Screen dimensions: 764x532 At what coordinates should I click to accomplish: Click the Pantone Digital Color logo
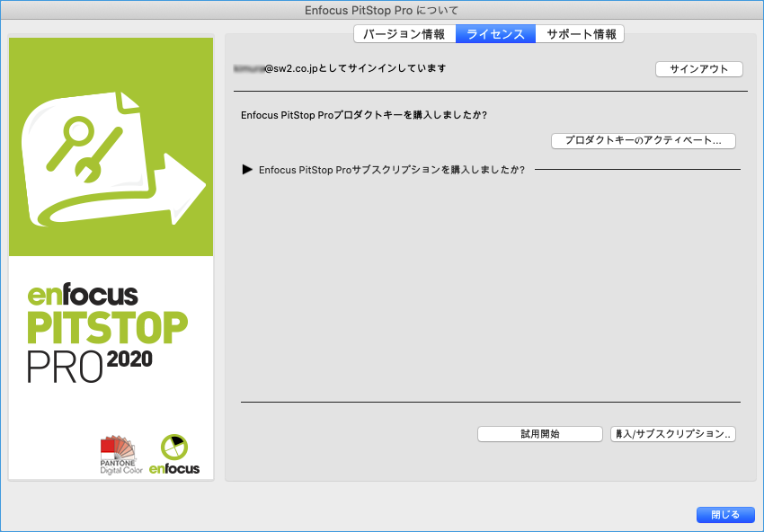(x=120, y=455)
